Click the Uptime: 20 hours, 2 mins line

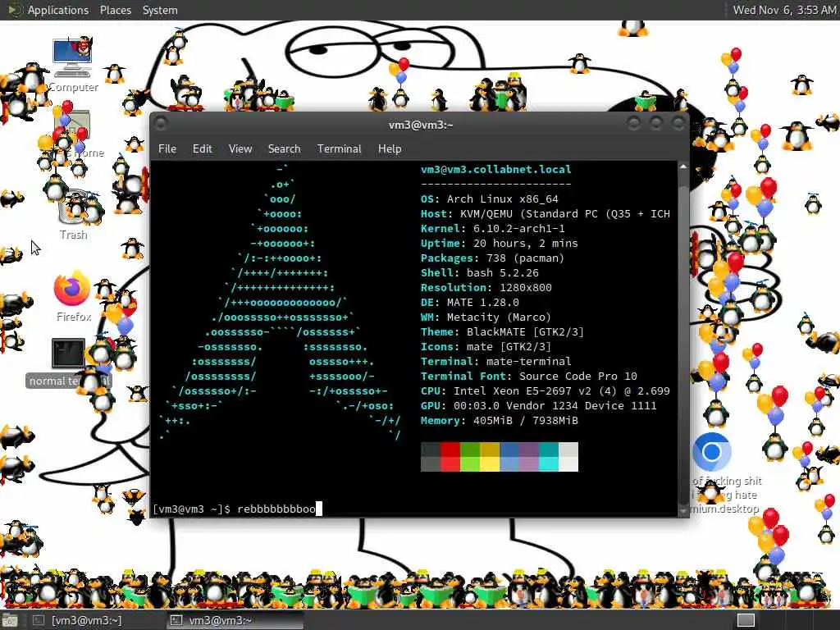tap(500, 243)
